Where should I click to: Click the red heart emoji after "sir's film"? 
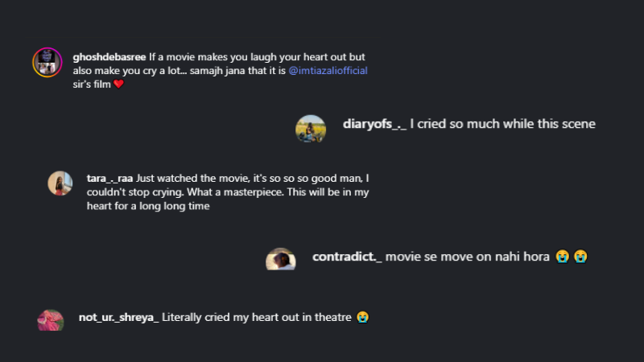pos(118,84)
